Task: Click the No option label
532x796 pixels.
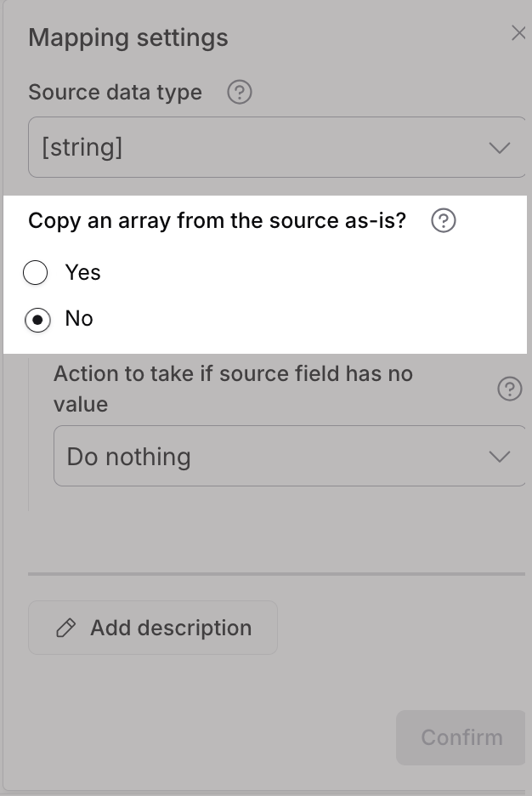Action: [x=79, y=319]
